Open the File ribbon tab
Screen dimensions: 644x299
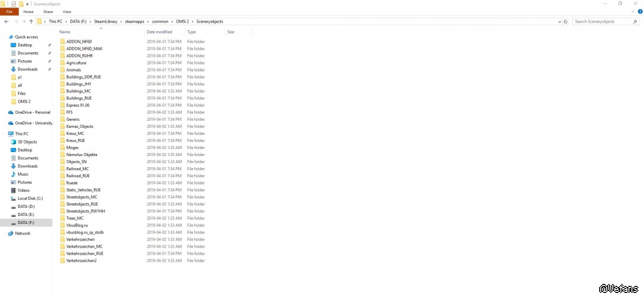coord(9,12)
